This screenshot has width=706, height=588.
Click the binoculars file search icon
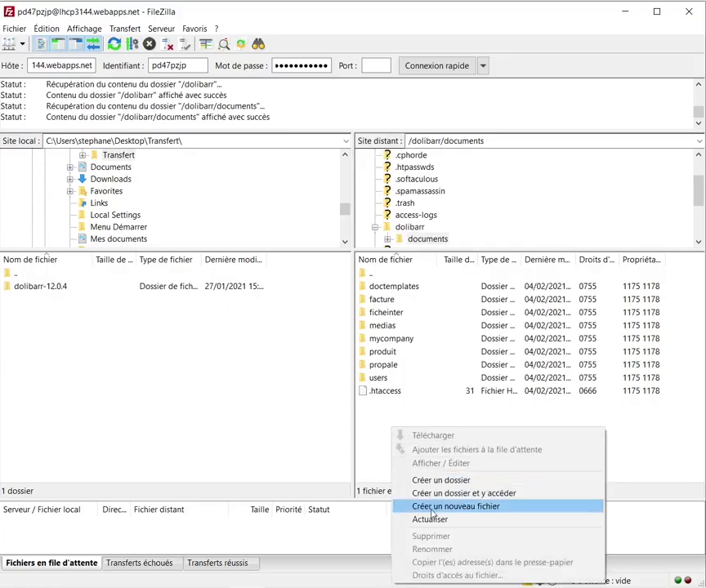click(258, 44)
